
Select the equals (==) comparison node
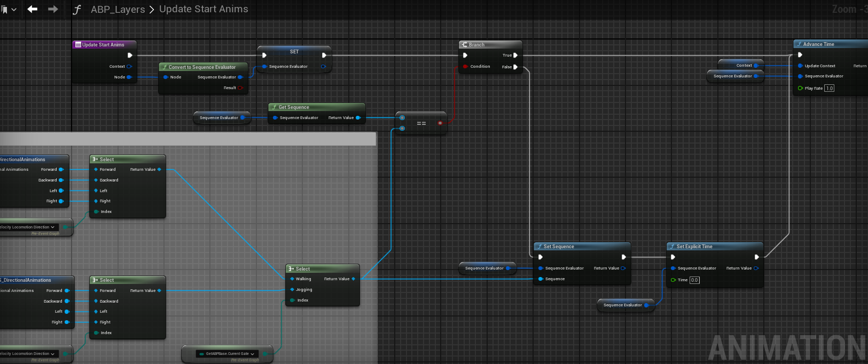(x=421, y=123)
